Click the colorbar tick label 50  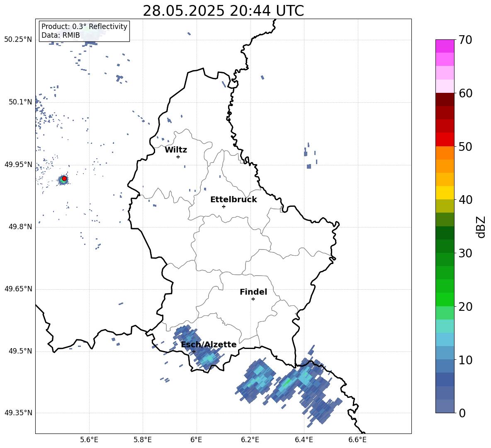[465, 147]
